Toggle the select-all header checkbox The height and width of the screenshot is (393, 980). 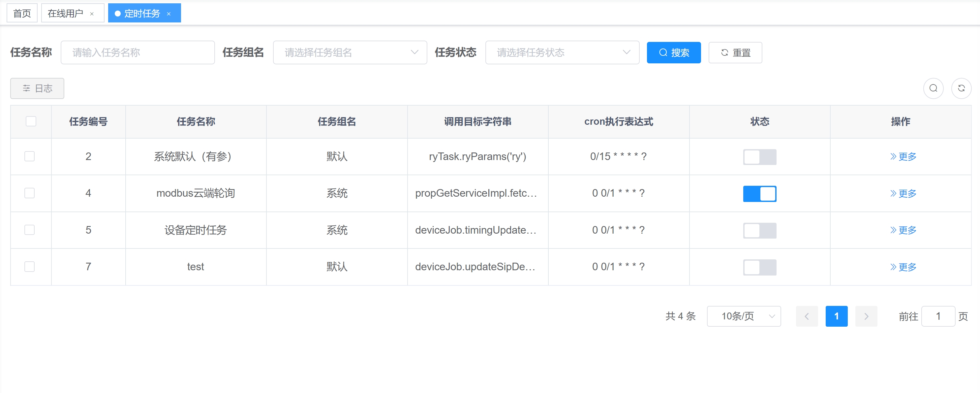click(31, 121)
